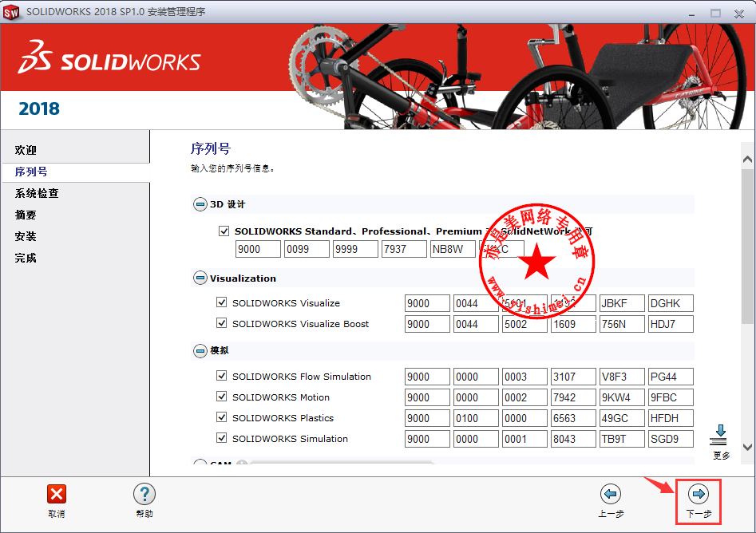Open 系统检查 step in the sidebar
The image size is (756, 533).
coord(37,193)
